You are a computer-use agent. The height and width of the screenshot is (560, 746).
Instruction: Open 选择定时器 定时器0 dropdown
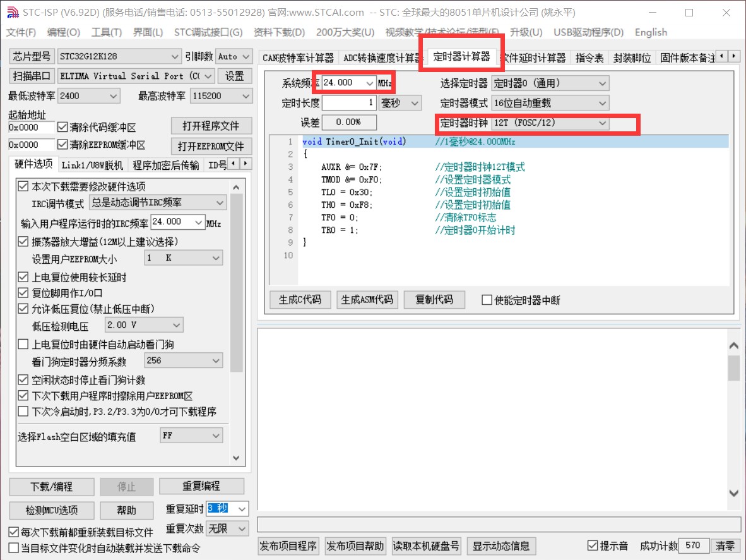[x=550, y=83]
